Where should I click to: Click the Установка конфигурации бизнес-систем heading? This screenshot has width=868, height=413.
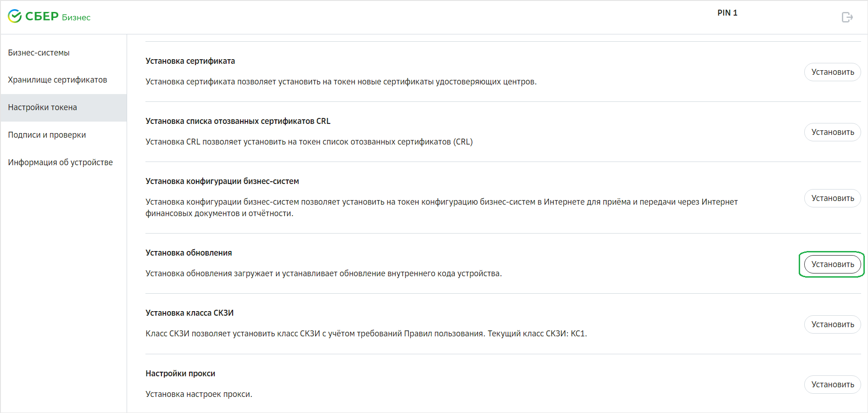tap(222, 181)
